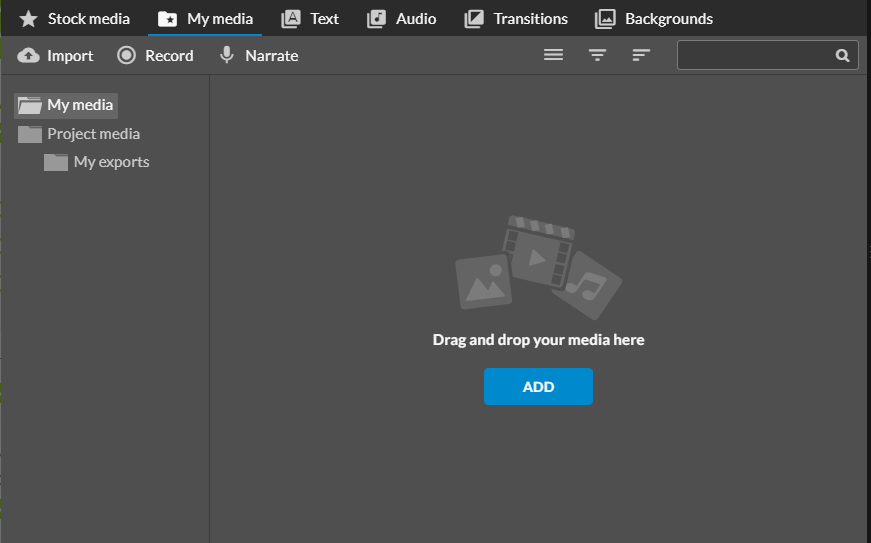
Task: Open the My exports folder
Action: (x=97, y=162)
